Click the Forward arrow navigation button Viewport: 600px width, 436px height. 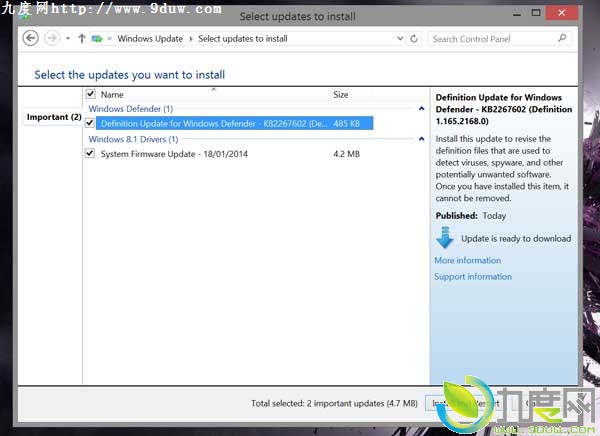pyautogui.click(x=52, y=38)
